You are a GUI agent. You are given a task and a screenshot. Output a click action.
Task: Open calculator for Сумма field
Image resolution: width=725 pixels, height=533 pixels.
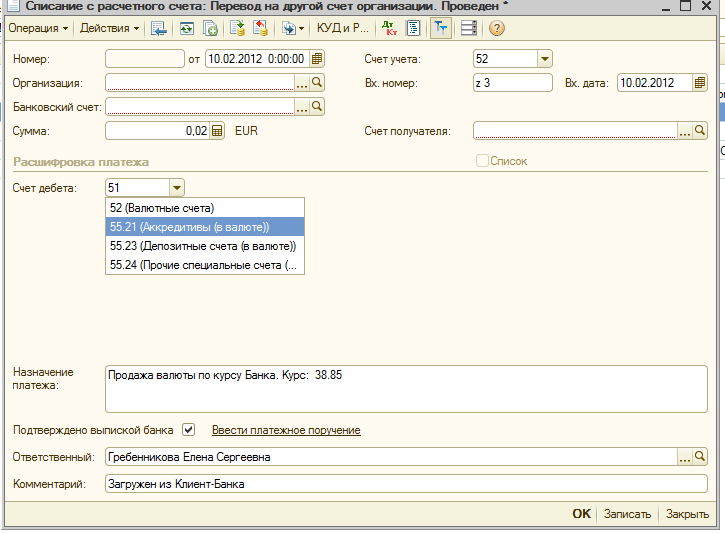tap(217, 131)
